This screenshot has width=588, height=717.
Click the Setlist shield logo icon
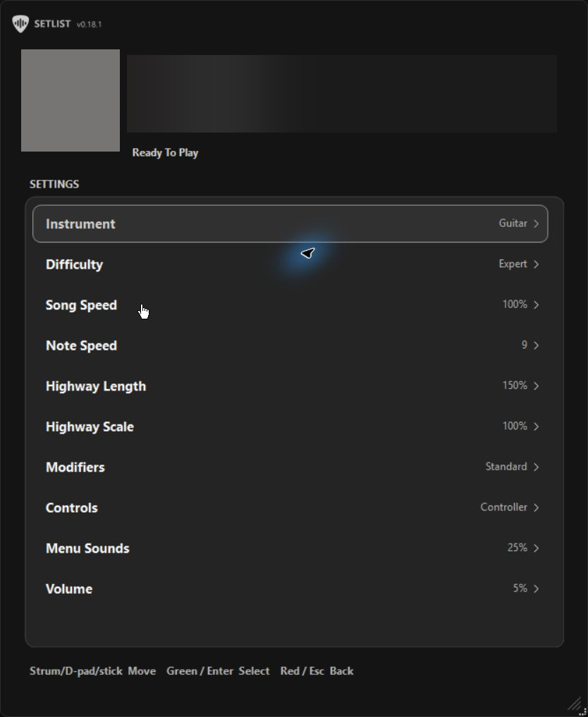click(x=20, y=24)
